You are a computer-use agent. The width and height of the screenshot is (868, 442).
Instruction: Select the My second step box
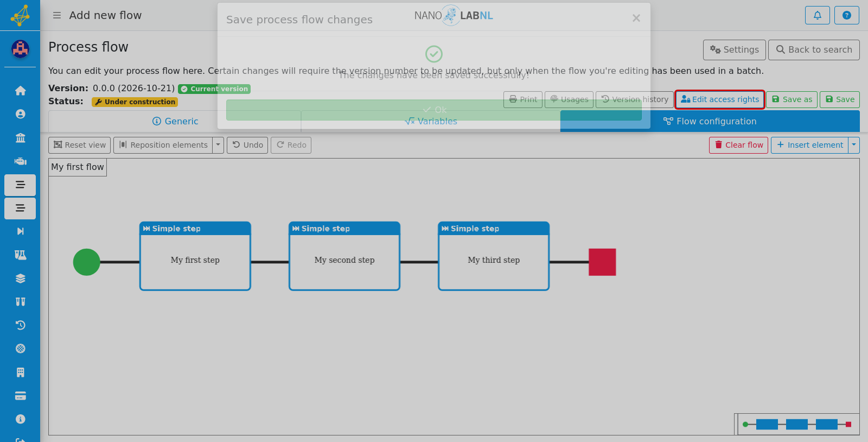pyautogui.click(x=344, y=256)
